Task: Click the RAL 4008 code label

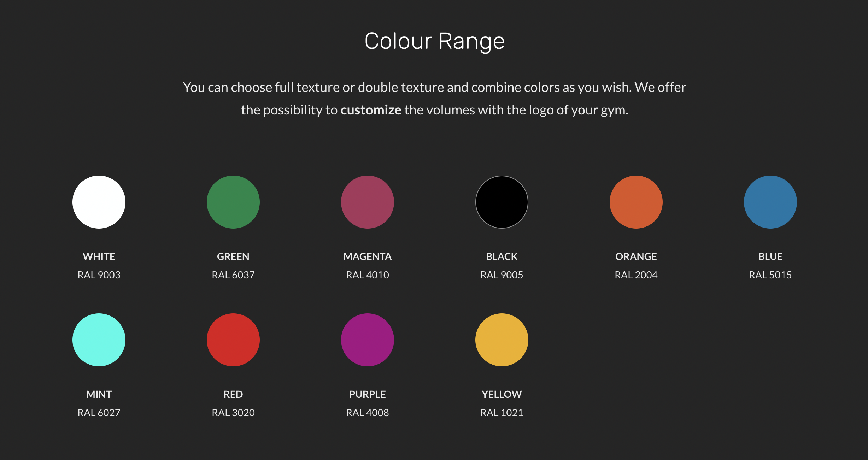Action: 368,413
